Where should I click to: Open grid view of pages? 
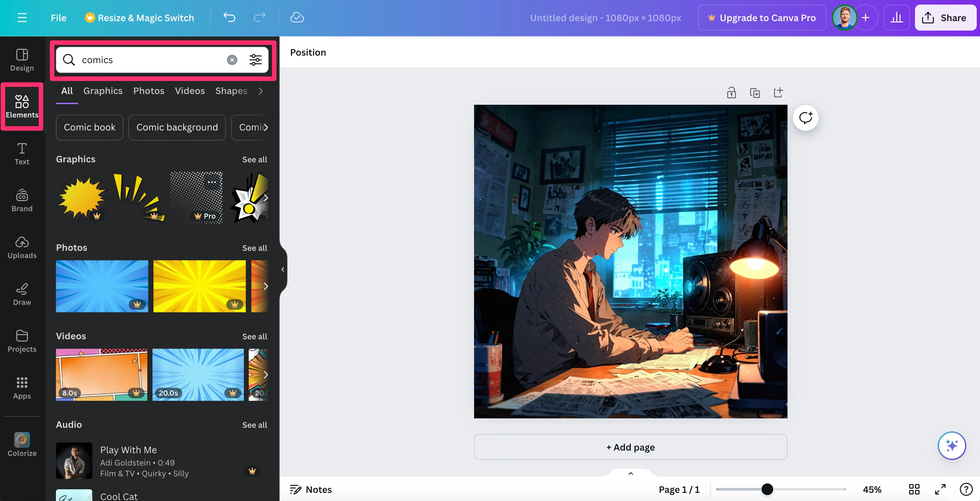coord(914,489)
